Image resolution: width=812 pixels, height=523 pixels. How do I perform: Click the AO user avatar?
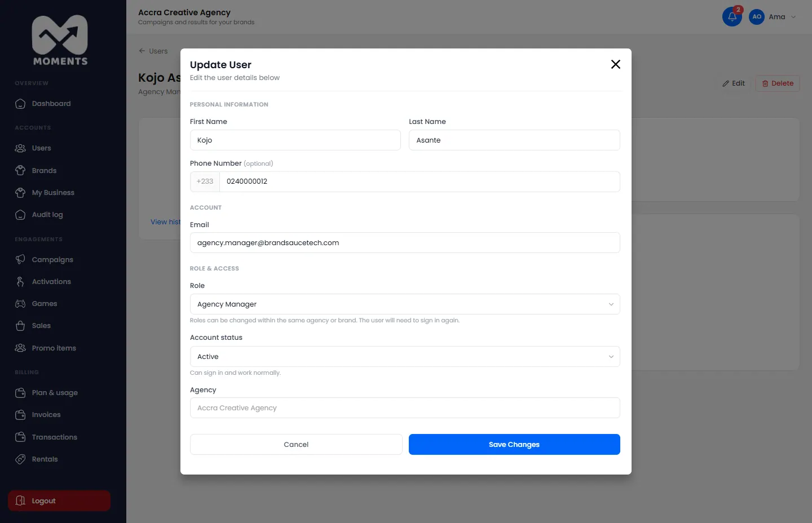coord(757,17)
